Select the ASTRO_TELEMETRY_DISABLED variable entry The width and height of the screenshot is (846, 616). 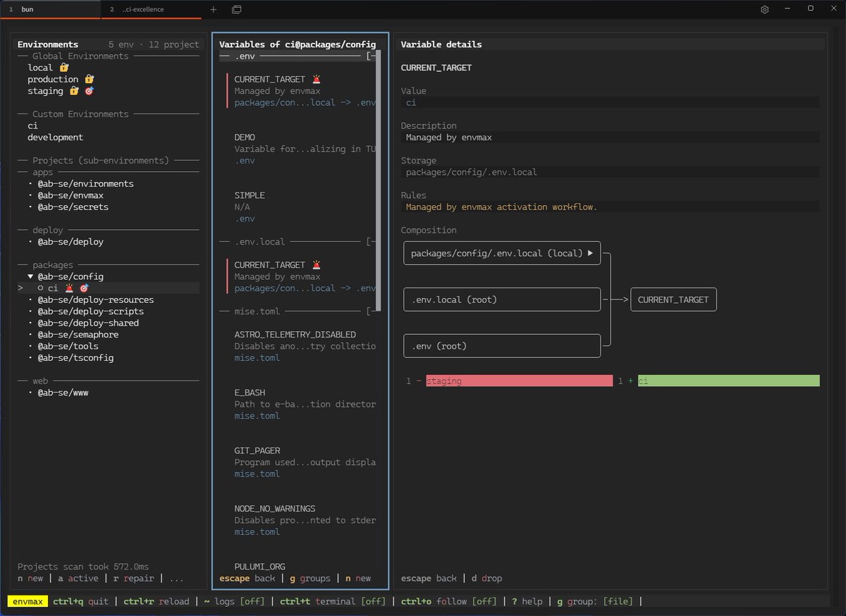[x=305, y=346]
